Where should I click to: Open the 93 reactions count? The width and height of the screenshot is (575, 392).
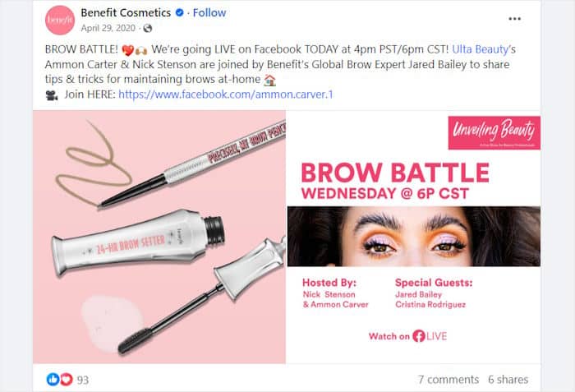83,380
